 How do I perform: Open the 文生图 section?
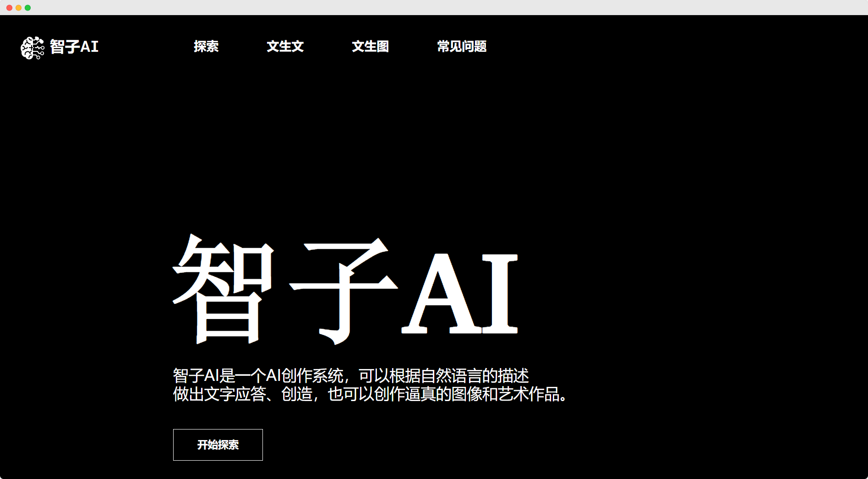pyautogui.click(x=371, y=46)
